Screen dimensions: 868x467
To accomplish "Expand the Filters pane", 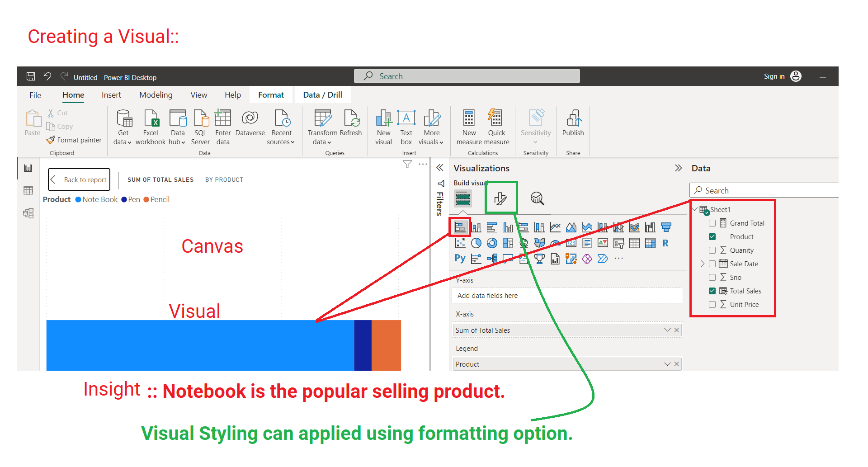I will (x=440, y=168).
